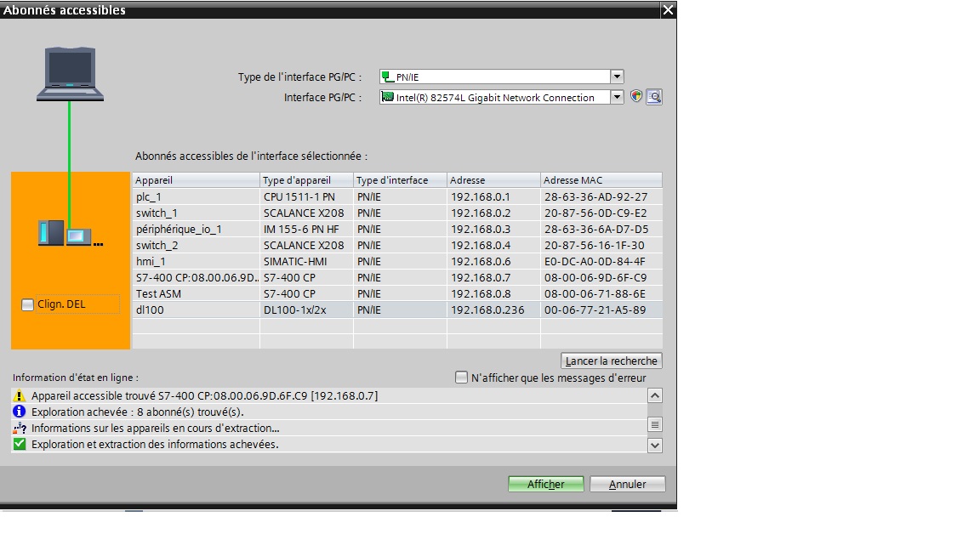Click the Afficher button
The height and width of the screenshot is (551, 980).
pos(545,484)
